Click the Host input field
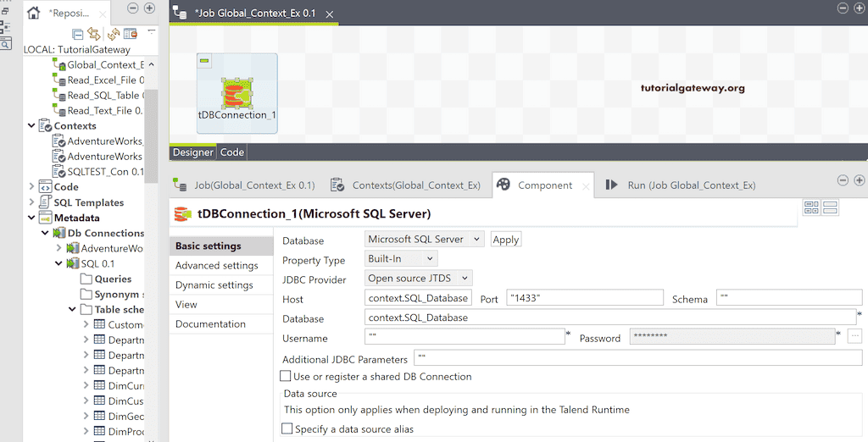This screenshot has width=868, height=442. point(418,297)
